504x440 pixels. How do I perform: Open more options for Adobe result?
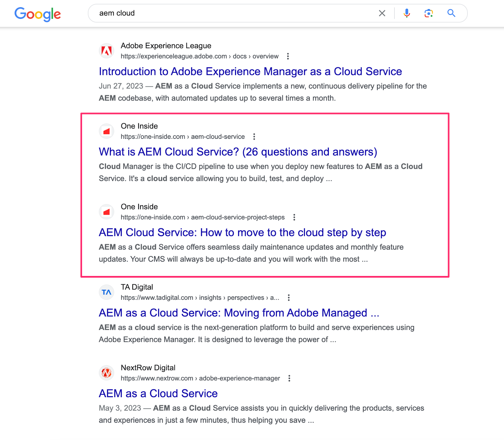[288, 56]
